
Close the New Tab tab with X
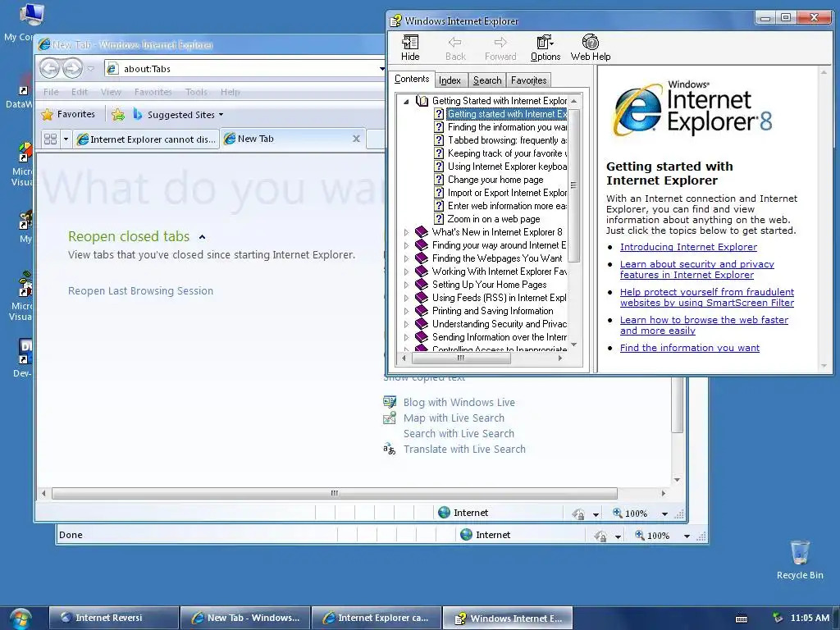click(x=356, y=139)
